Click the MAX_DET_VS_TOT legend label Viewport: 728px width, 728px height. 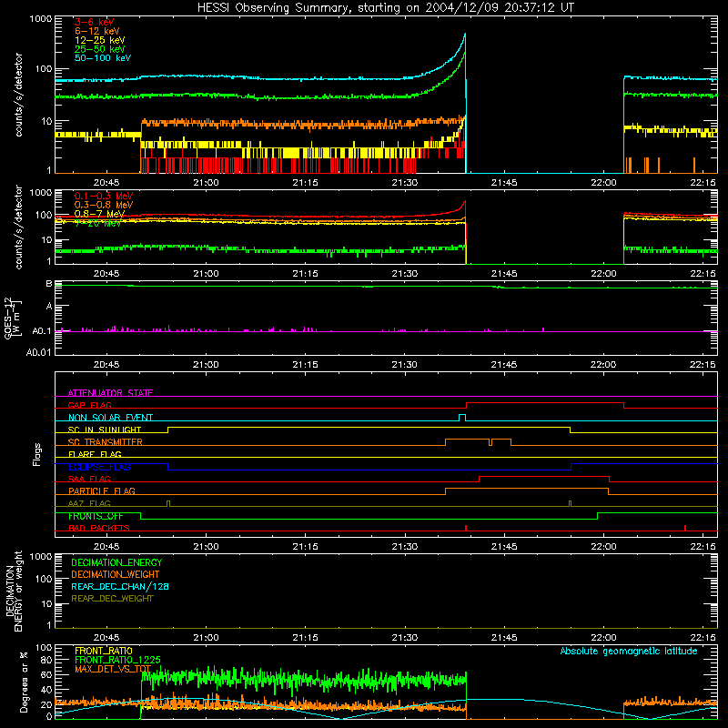112,669
